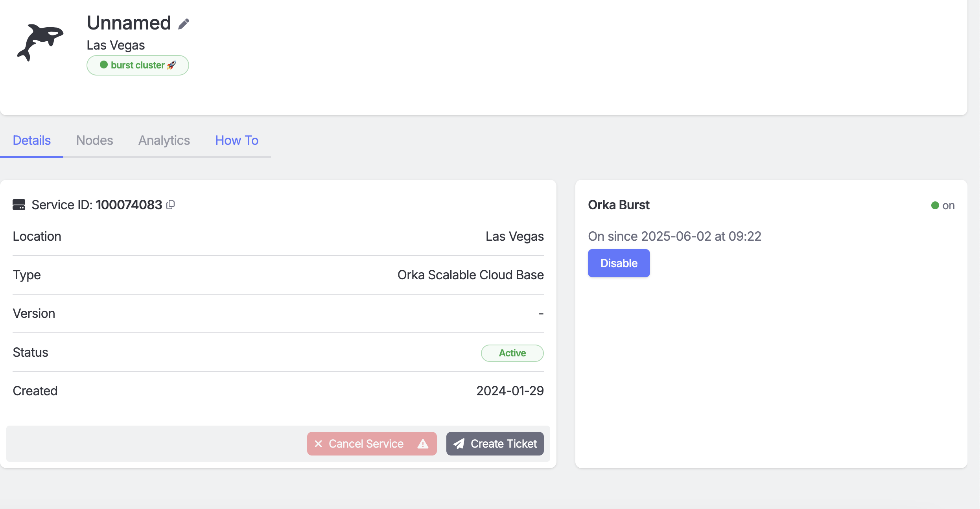
Task: Disable the Orka Burst feature
Action: point(618,263)
